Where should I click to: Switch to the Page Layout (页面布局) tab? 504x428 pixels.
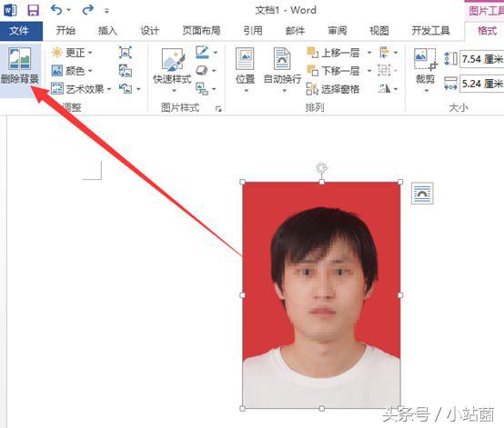coord(202,31)
